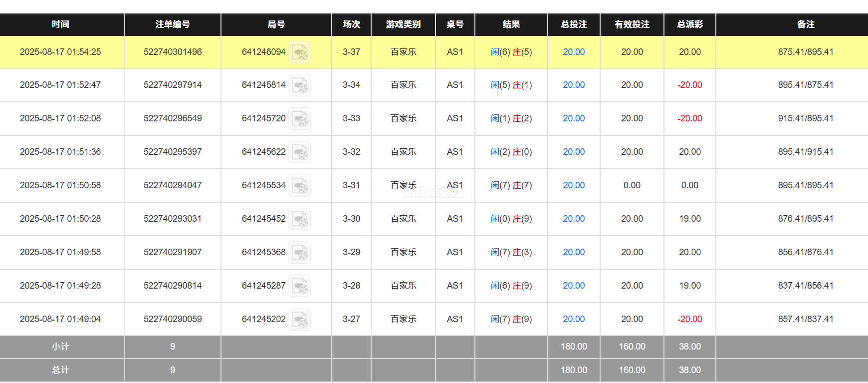Open blue 20.00 total bet in row 3-27
This screenshot has width=868, height=383.
click(574, 319)
